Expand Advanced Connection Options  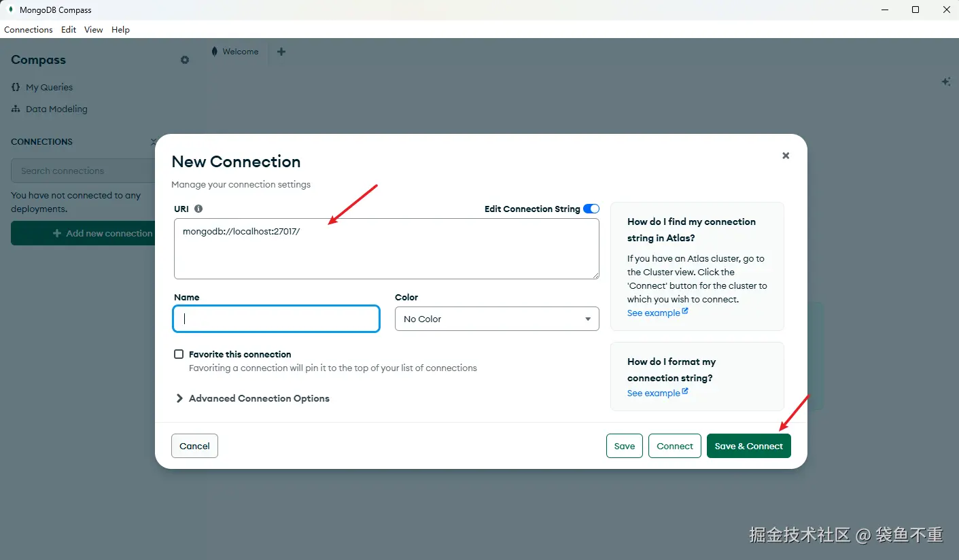click(x=253, y=398)
